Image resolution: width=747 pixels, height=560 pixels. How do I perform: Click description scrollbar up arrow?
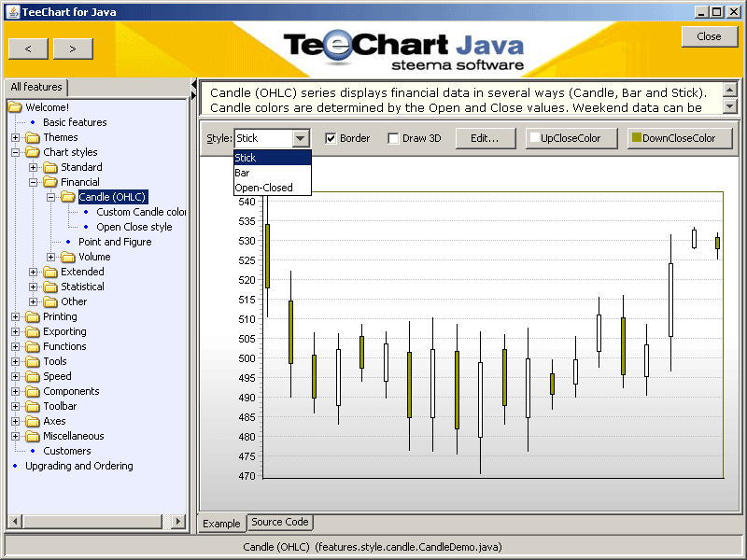point(730,90)
